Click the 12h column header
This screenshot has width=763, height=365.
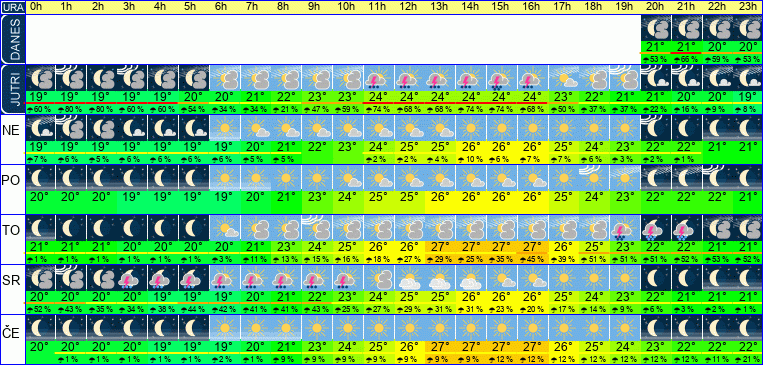click(409, 7)
